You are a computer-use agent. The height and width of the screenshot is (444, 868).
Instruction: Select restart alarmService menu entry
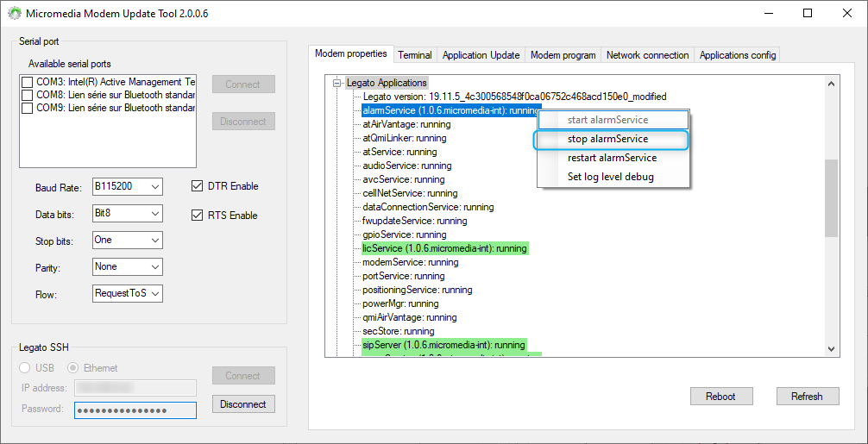tap(612, 158)
